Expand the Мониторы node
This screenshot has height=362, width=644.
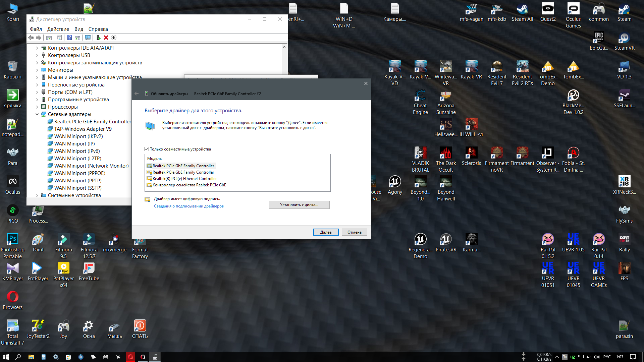pos(37,70)
